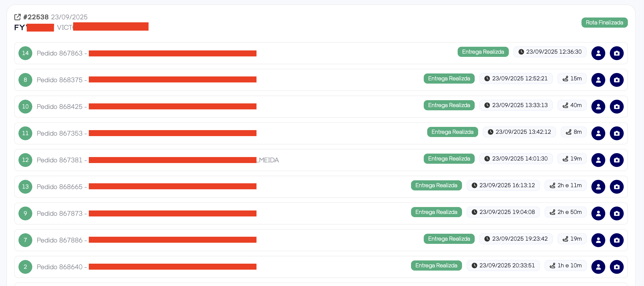Click the 1h e 10m duration chip
Image resolution: width=644 pixels, height=286 pixels.
[x=565, y=265]
